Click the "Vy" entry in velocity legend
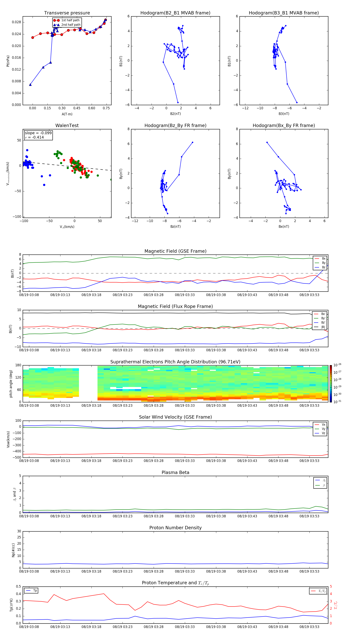This screenshot has height=644, width=351. [320, 429]
